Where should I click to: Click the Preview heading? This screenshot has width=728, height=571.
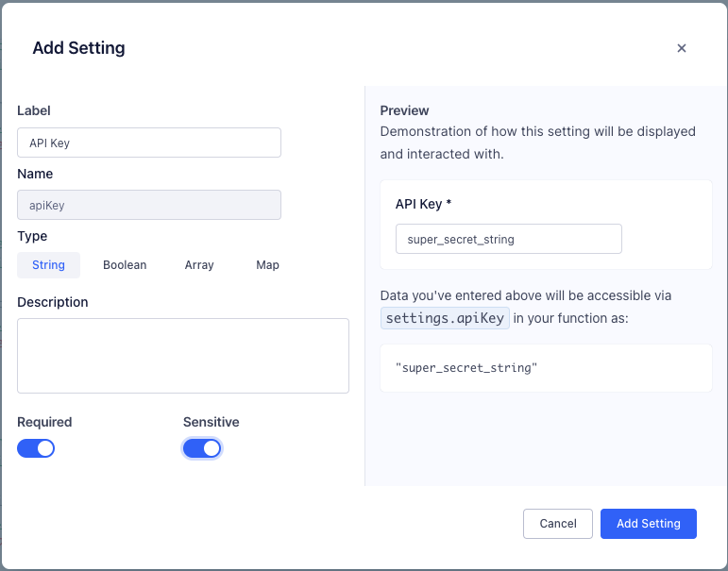coord(404,110)
